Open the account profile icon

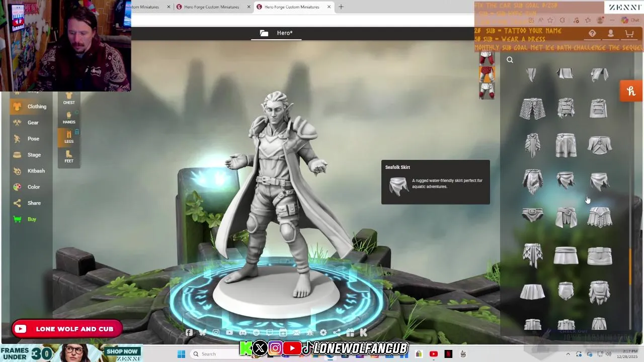(x=610, y=34)
